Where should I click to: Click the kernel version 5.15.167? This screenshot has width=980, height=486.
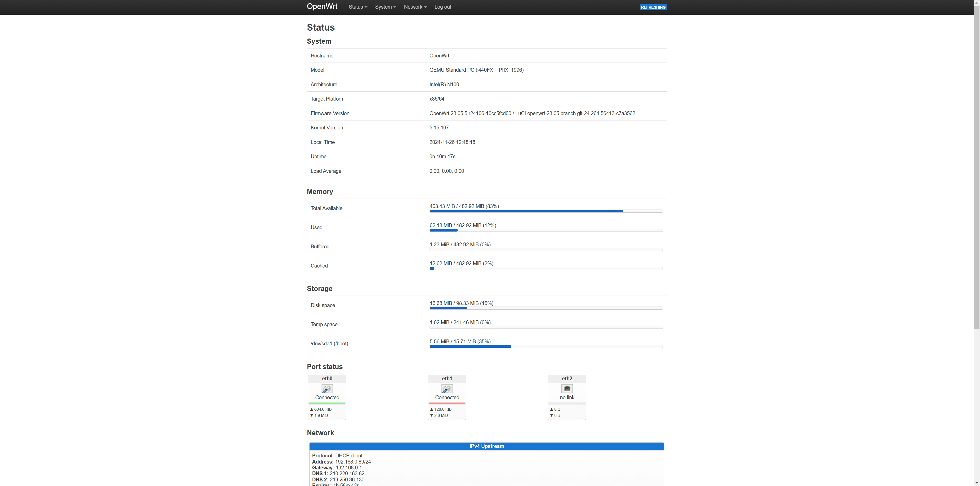click(x=439, y=127)
